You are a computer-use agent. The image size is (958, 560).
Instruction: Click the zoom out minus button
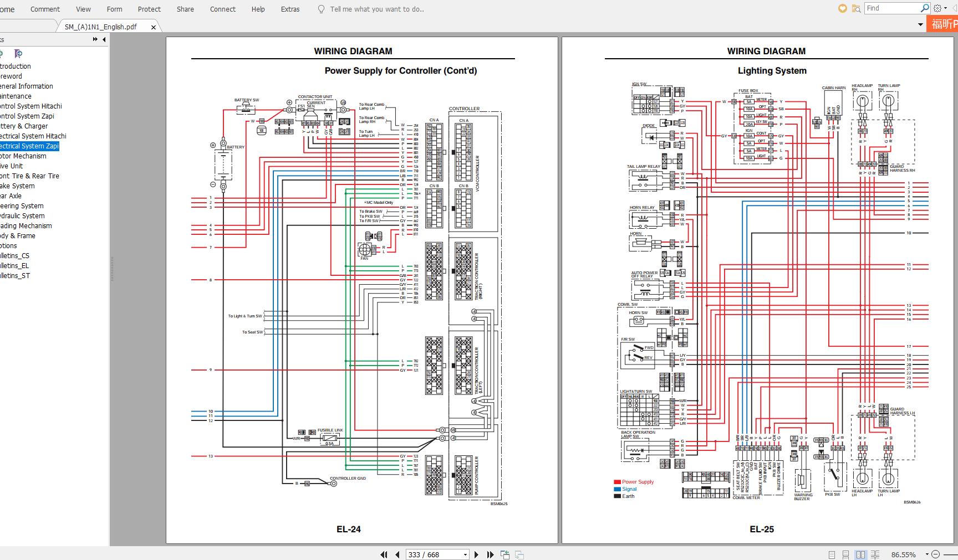pos(935,554)
